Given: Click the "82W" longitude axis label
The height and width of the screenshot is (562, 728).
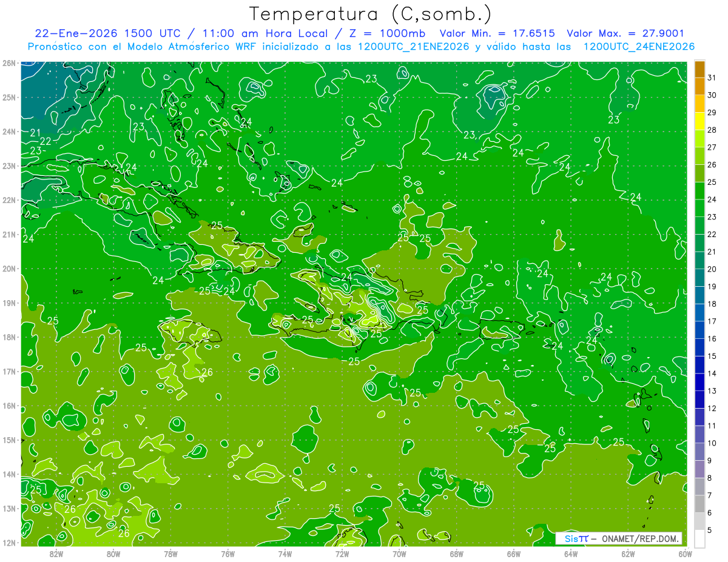Looking at the screenshot, I should 56,553.
